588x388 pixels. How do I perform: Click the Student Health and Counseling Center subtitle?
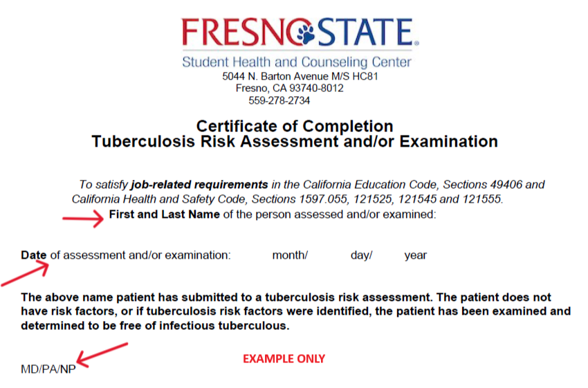(297, 62)
